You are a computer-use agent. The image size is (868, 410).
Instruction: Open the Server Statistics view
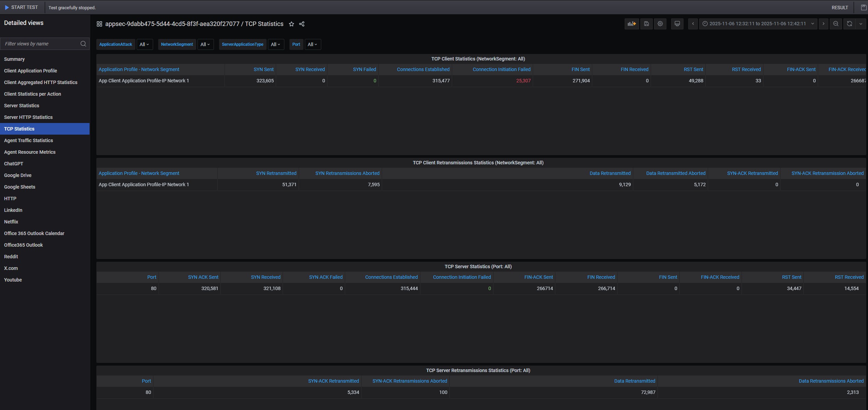[22, 106]
